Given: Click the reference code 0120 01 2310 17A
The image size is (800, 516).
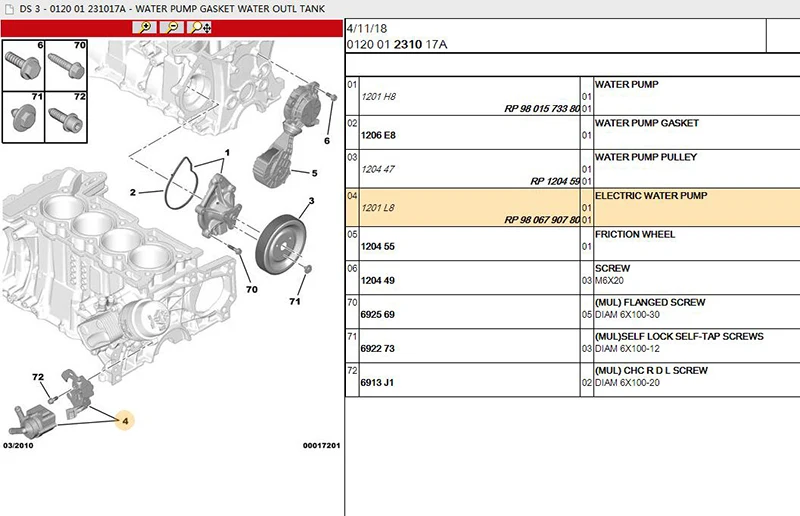Looking at the screenshot, I should tap(397, 45).
